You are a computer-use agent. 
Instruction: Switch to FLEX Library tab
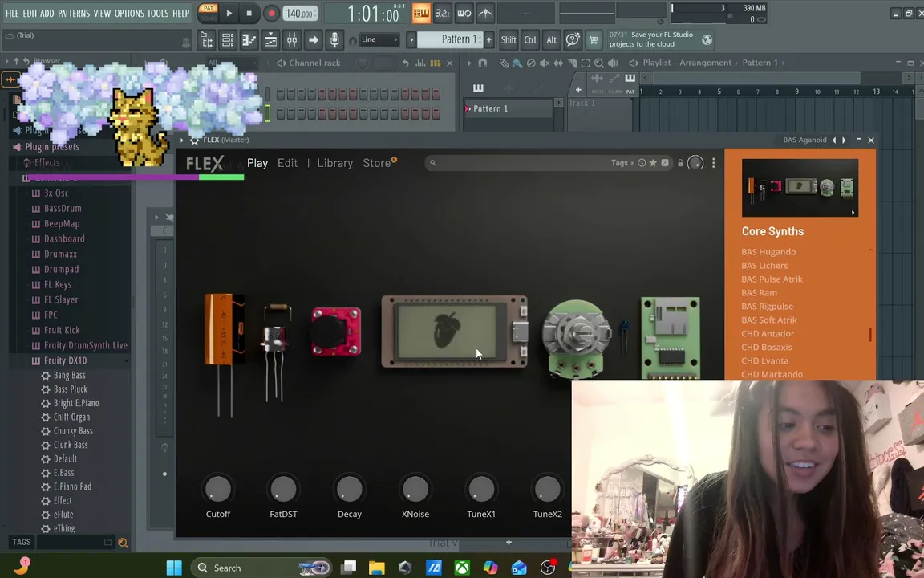pos(334,163)
